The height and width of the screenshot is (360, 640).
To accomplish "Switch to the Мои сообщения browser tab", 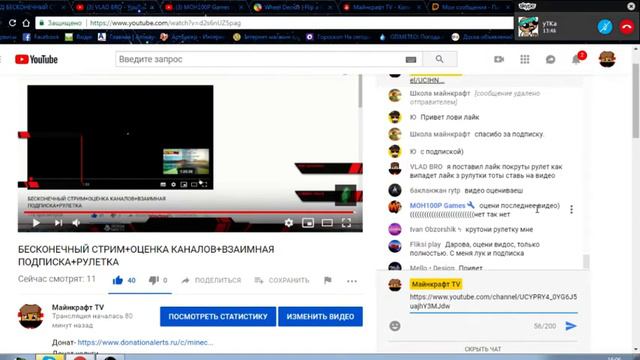I will 470,7.
